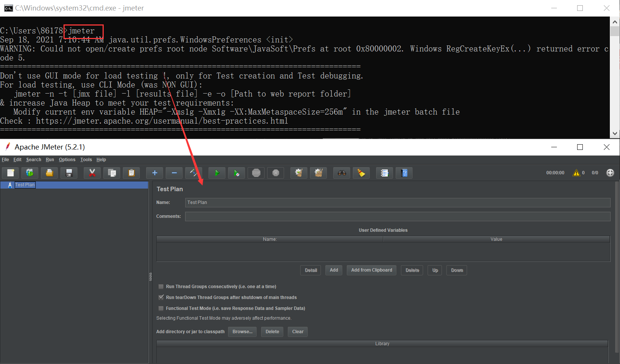The image size is (620, 364).
Task: Click the Name column header of variables table
Action: [x=270, y=239]
